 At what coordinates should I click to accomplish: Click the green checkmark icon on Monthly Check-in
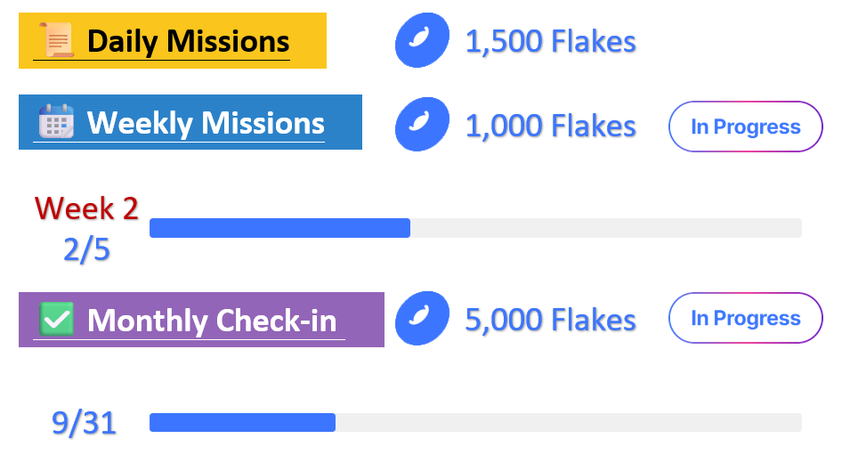pos(56,319)
